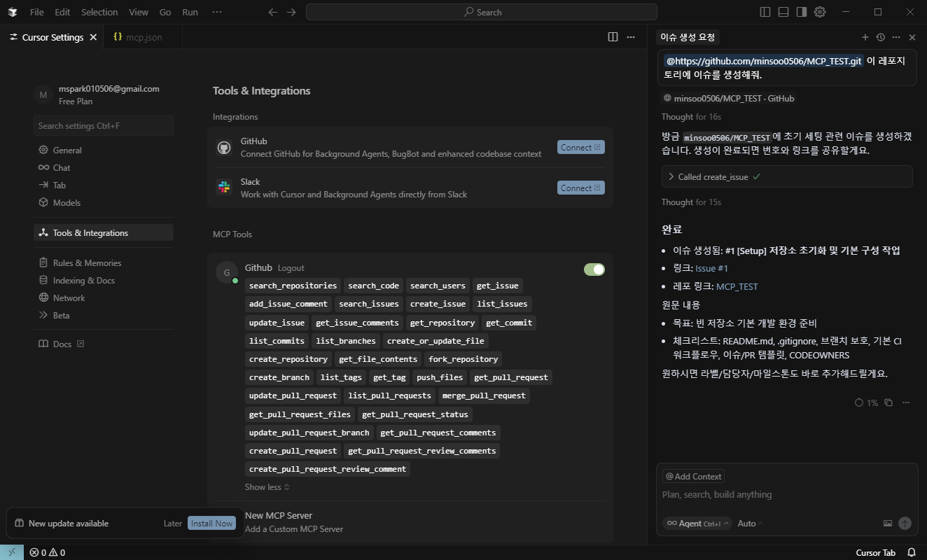Screen dimensions: 927x560
Task: Expand the Thought for 15s section
Action: point(691,202)
